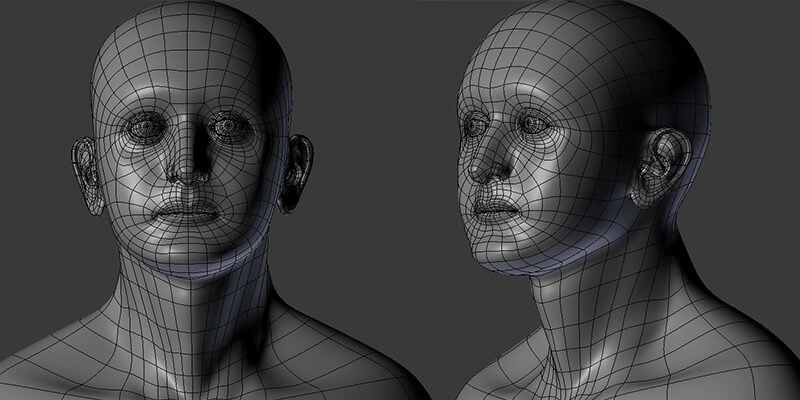This screenshot has width=800, height=400.
Task: Click the three-quarter view head's near eye
Action: [538, 127]
